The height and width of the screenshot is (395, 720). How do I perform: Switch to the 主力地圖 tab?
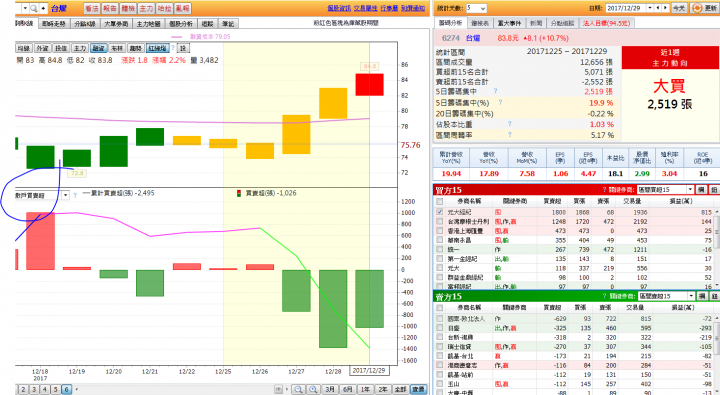click(x=148, y=23)
